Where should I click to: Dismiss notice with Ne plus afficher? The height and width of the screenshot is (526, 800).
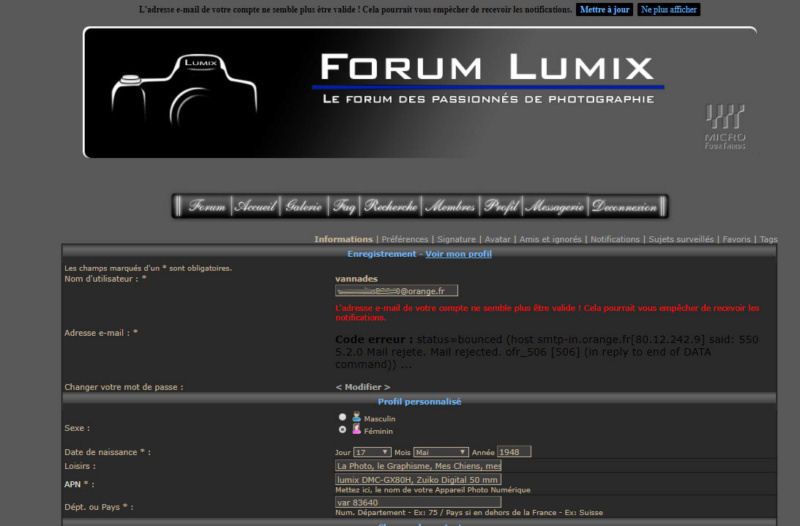point(668,10)
